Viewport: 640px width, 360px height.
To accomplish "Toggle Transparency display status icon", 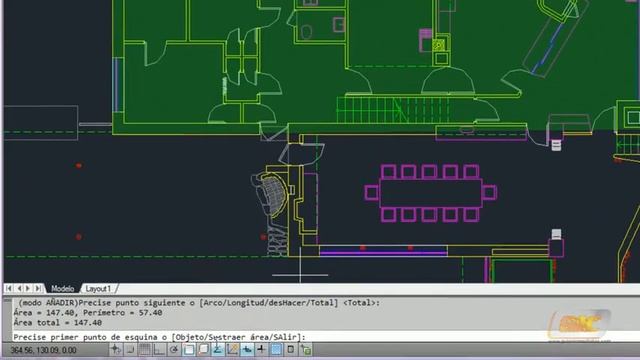I will point(276,350).
